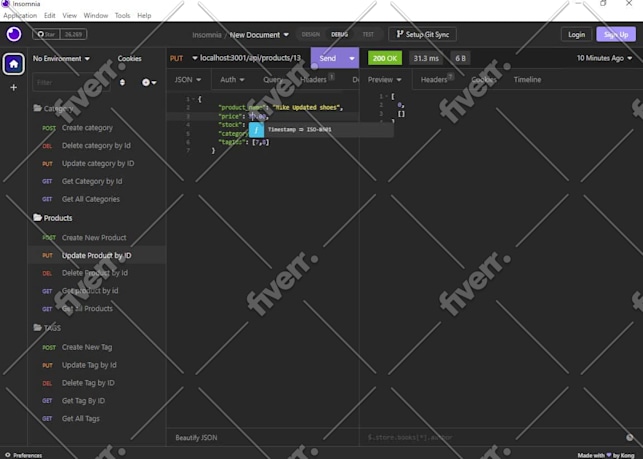Open the PUT method dropdown
643x459 pixels.
click(183, 58)
